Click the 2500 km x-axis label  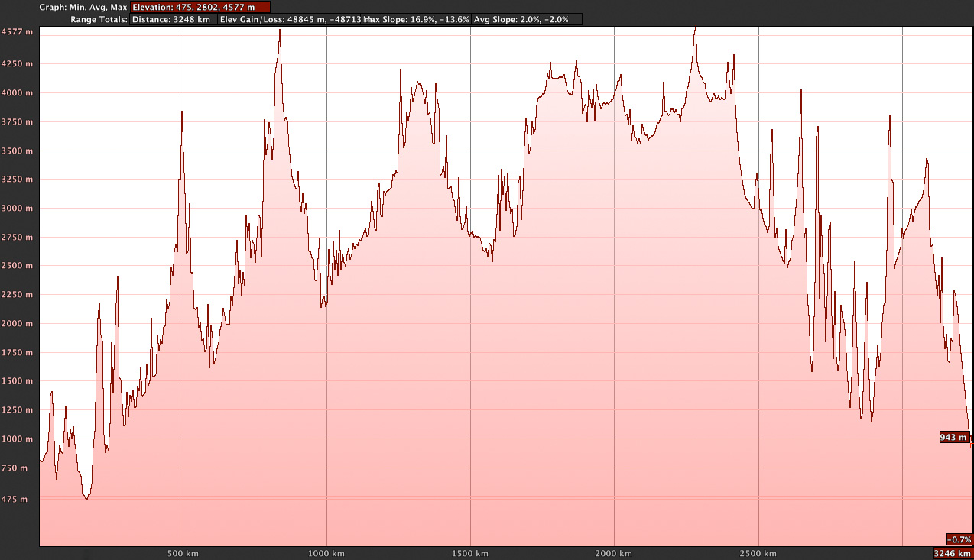758,553
